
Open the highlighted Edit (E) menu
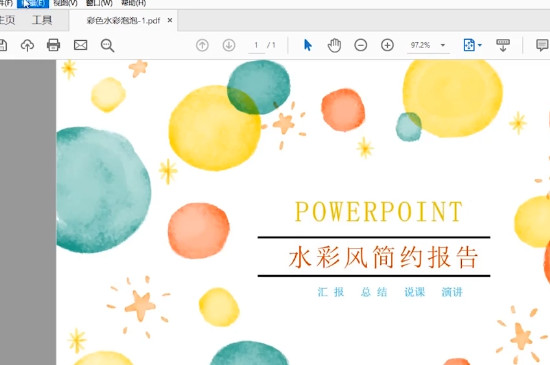[33, 4]
